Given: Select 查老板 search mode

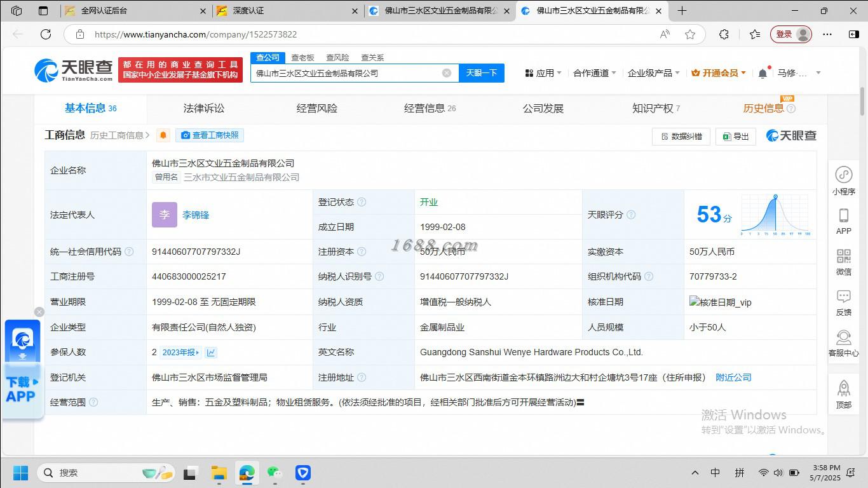Looking at the screenshot, I should click(303, 58).
